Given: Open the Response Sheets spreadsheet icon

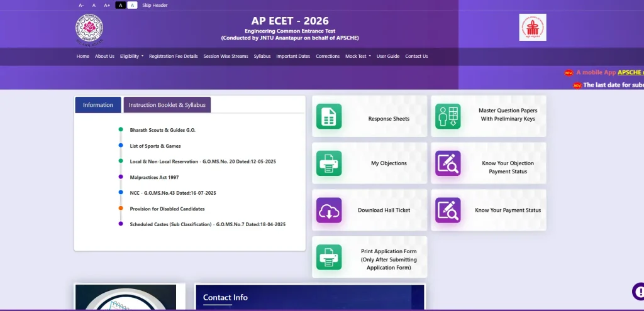Looking at the screenshot, I should point(328,116).
